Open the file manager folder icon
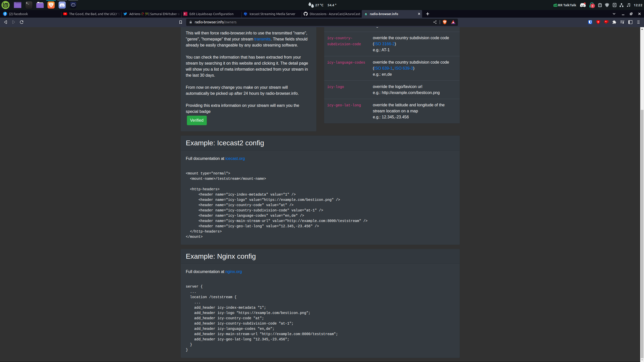Viewport: 644px width, 362px height. point(40,5)
